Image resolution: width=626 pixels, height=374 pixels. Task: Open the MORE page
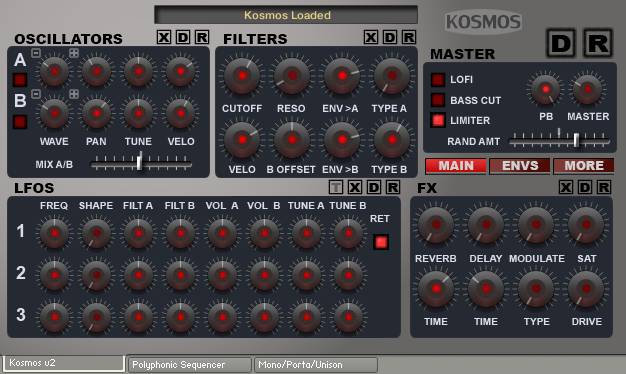(x=584, y=166)
